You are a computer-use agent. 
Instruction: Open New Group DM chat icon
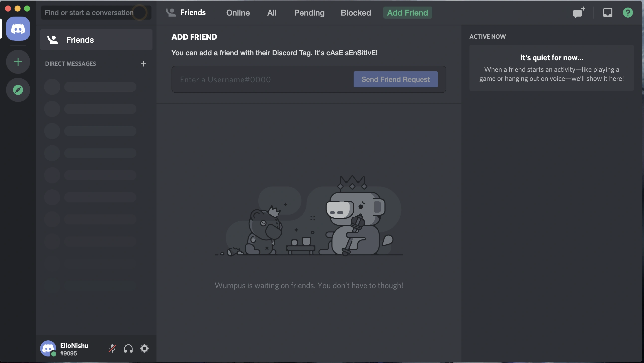(579, 13)
